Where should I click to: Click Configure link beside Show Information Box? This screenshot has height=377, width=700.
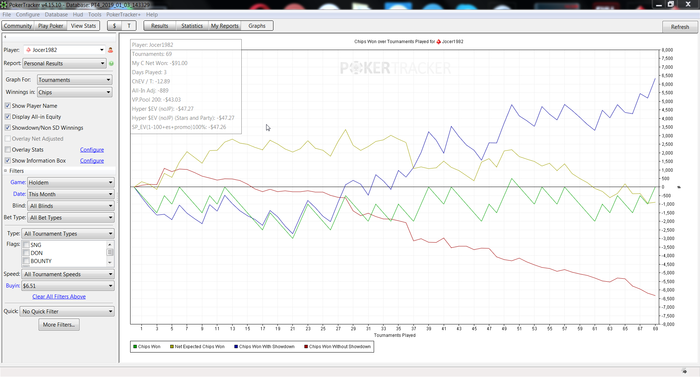92,160
